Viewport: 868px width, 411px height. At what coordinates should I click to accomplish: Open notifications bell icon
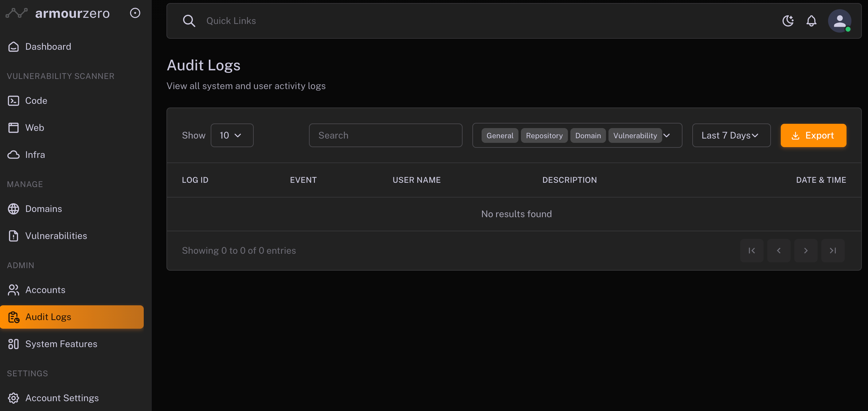[x=811, y=21]
